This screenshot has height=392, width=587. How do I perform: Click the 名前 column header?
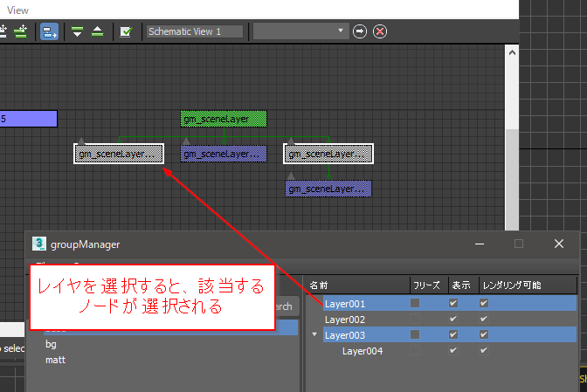click(319, 285)
